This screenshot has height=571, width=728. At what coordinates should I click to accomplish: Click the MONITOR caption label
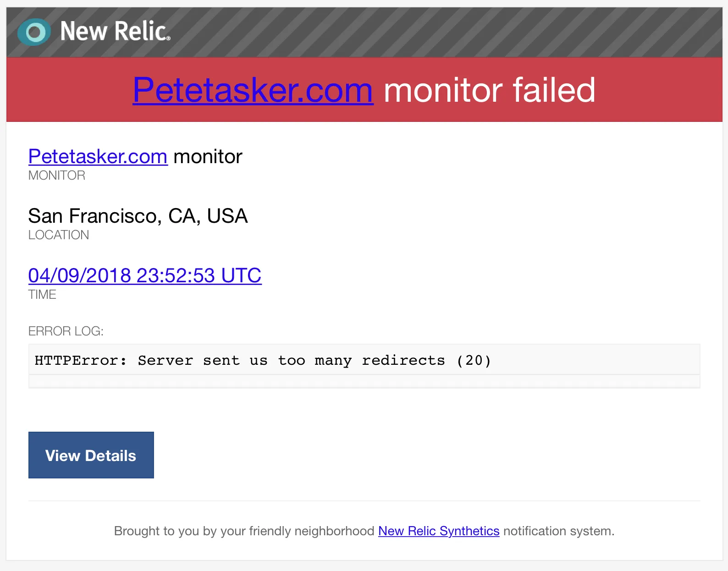[57, 176]
